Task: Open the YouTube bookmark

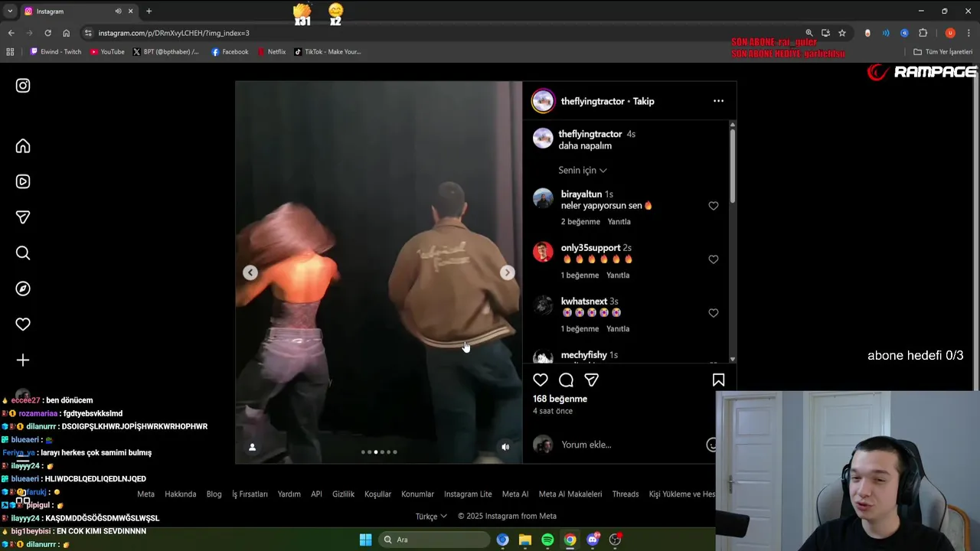Action: pos(107,52)
